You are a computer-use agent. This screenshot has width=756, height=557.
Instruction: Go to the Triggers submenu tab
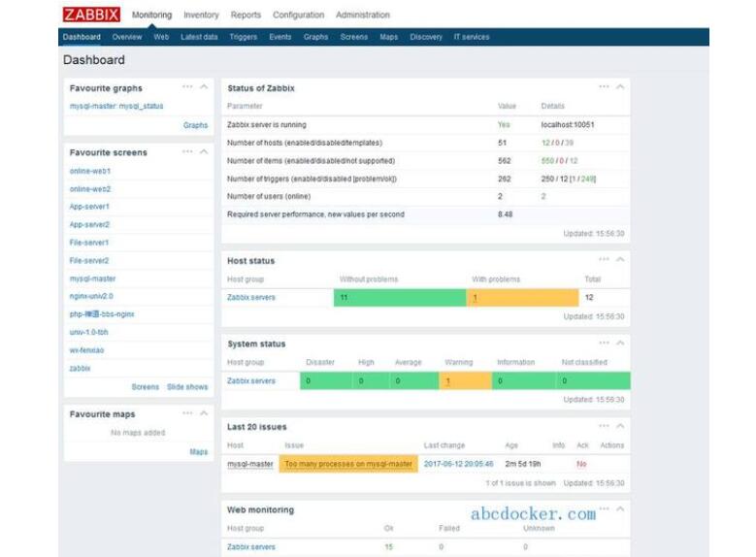coord(243,37)
